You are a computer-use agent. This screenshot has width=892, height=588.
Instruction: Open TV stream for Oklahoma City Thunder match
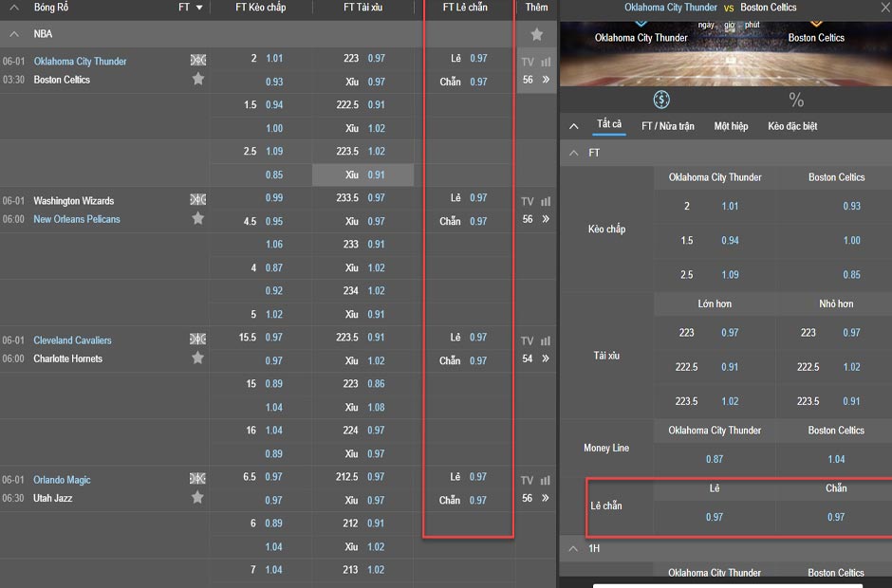(528, 62)
